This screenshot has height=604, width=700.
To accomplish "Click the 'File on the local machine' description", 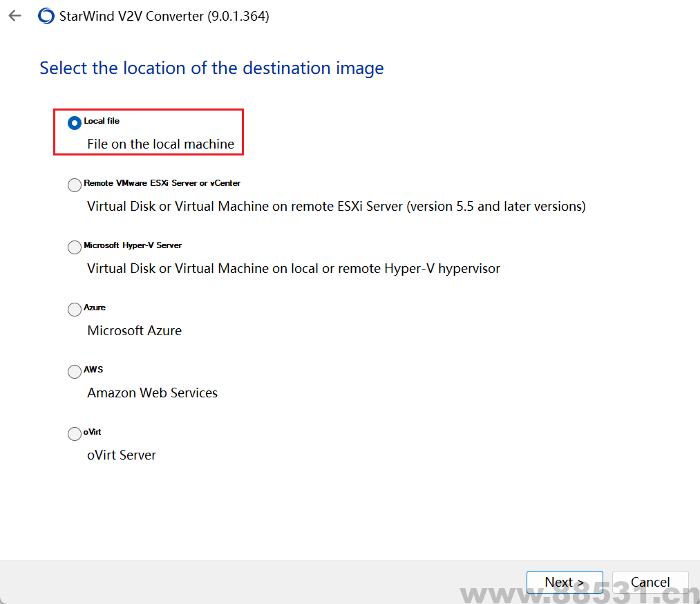I will point(160,144).
